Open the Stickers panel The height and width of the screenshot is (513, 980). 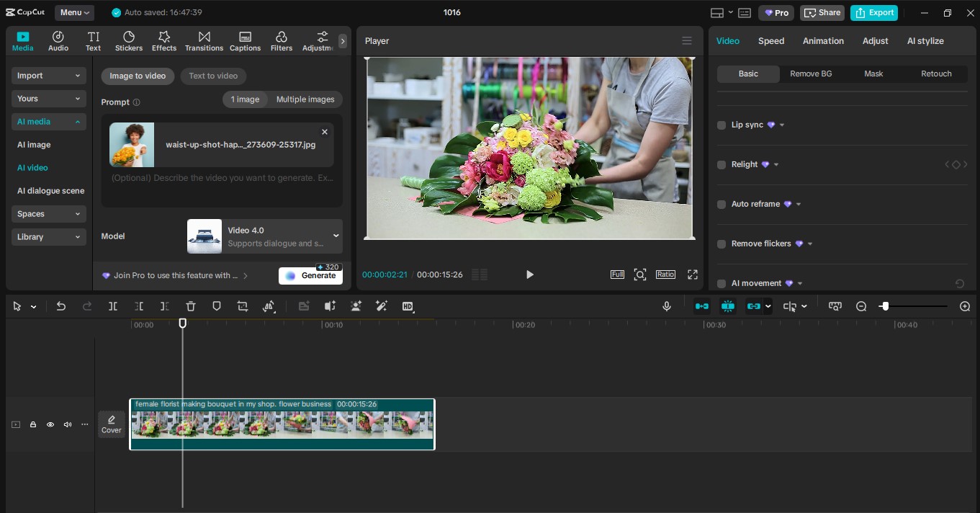click(x=129, y=40)
